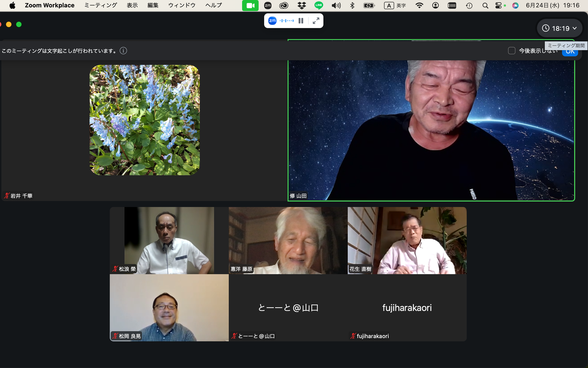The image size is (588, 368).
Task: Pause the recording in floating Zoom bar
Action: click(x=301, y=21)
